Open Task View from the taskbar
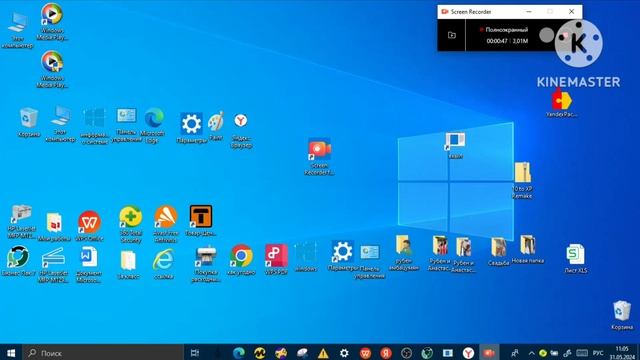This screenshot has width=640, height=360. [195, 353]
